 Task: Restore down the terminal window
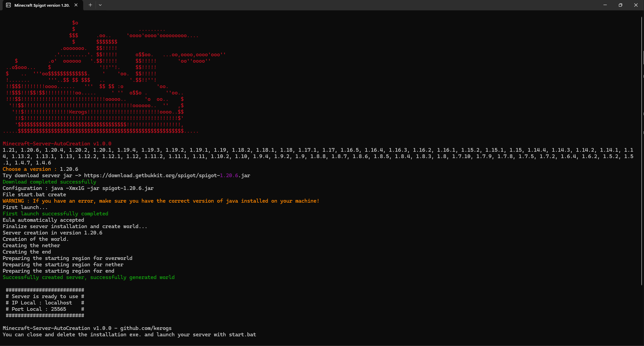coord(621,5)
